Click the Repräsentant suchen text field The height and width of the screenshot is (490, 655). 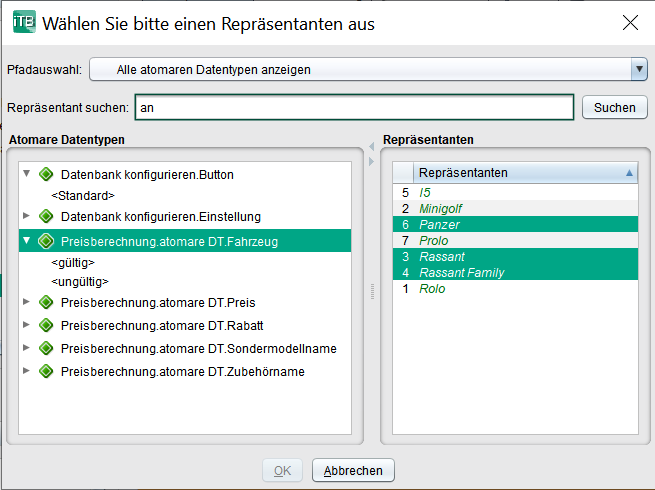point(354,107)
